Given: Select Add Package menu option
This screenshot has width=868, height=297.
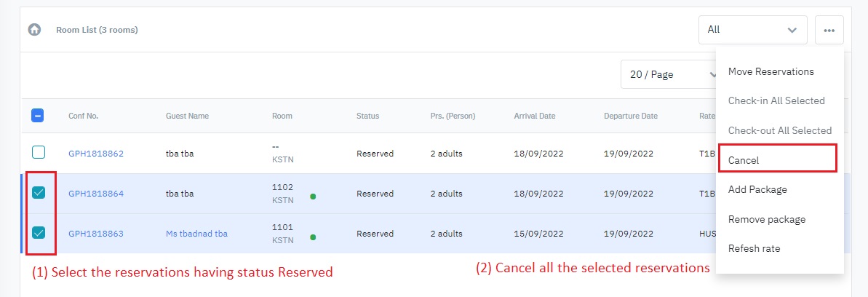Looking at the screenshot, I should pos(757,189).
